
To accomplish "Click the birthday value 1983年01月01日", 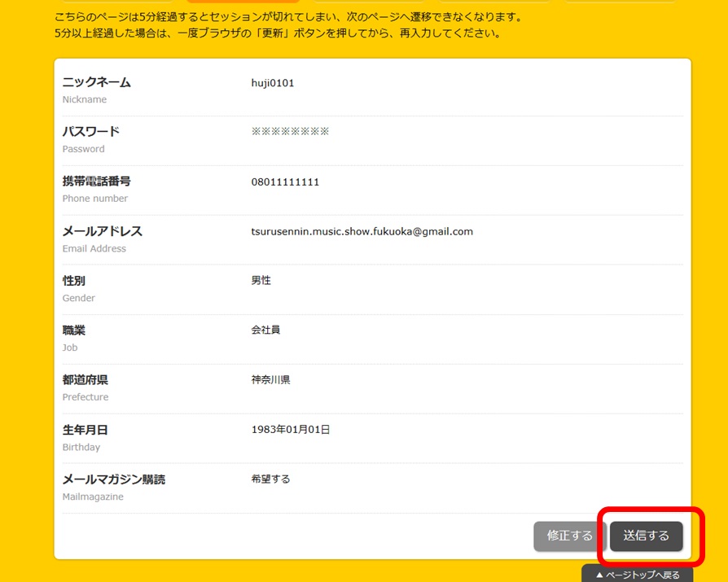I will point(289,429).
